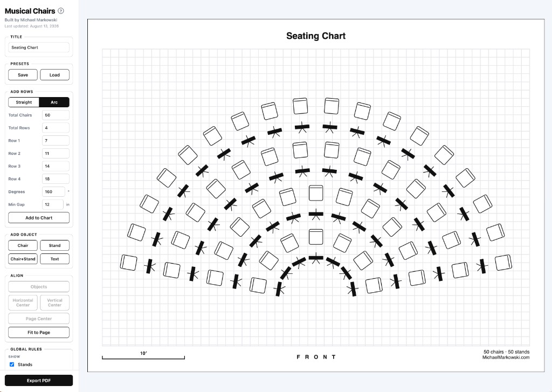Screen dimensions: 552x392
Task: Add a Chair+Stand object
Action: pyautogui.click(x=23, y=259)
